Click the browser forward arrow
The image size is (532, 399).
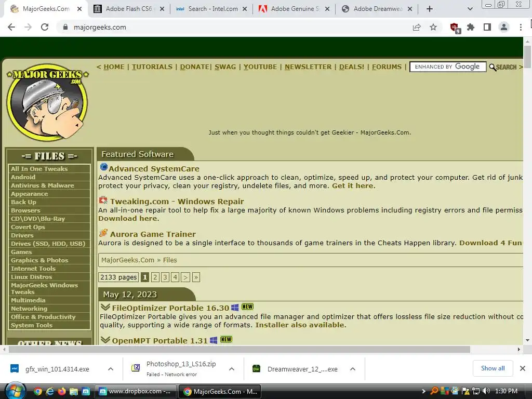coord(28,27)
